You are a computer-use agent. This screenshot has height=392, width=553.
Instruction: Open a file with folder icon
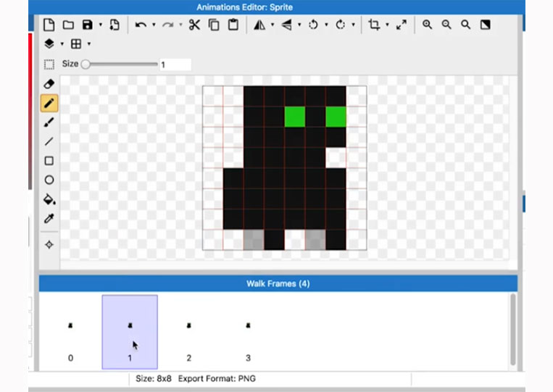pyautogui.click(x=68, y=25)
